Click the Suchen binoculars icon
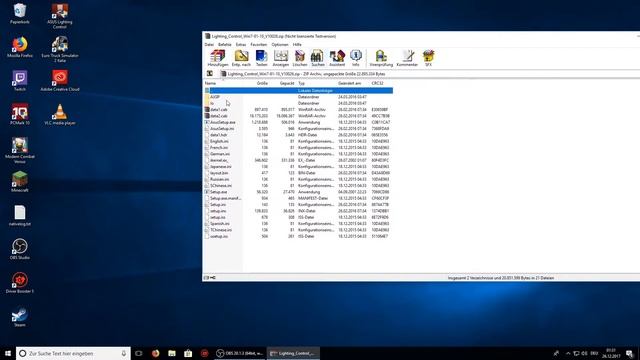The height and width of the screenshot is (360, 640). (318, 58)
